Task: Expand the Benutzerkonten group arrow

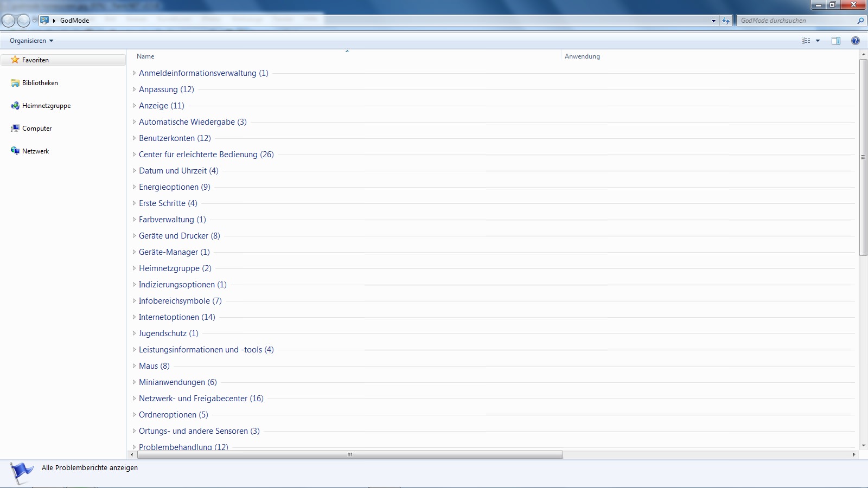Action: [x=134, y=138]
